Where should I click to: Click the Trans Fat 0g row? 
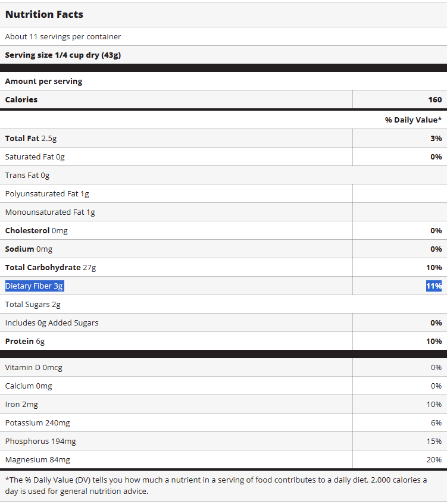point(27,175)
